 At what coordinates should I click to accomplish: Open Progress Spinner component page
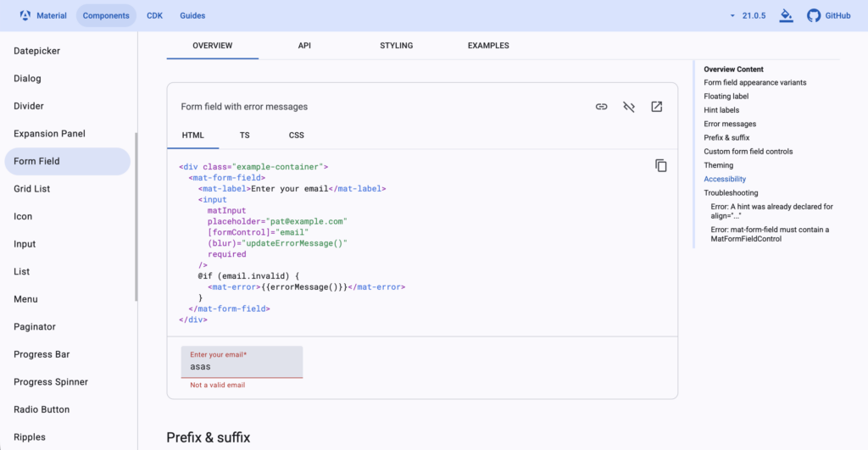(51, 382)
